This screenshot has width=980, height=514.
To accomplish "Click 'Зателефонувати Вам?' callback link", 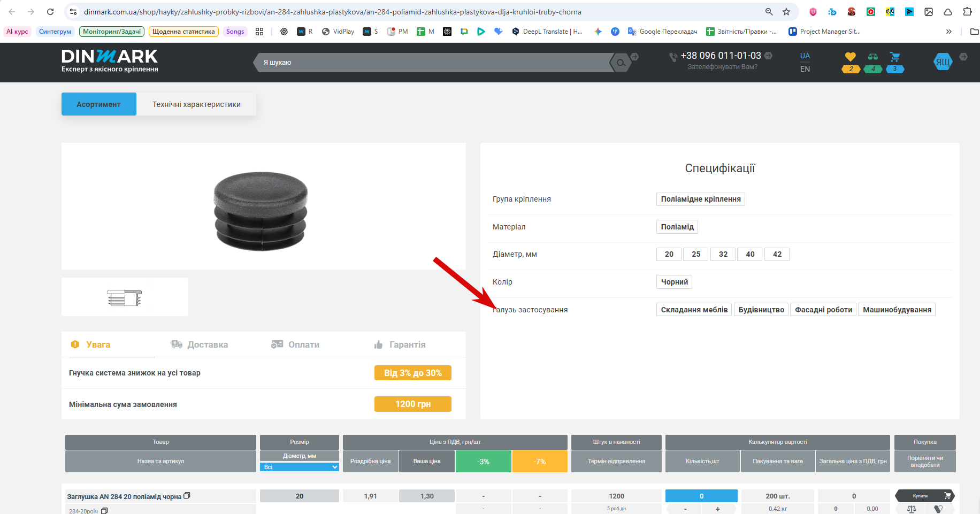I will [x=722, y=67].
